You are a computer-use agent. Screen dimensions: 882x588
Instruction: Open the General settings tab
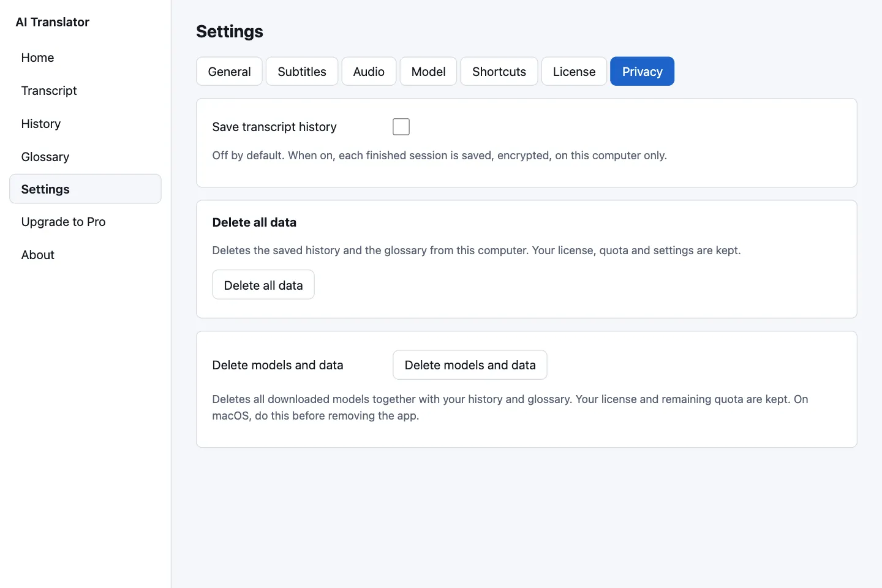click(x=229, y=72)
